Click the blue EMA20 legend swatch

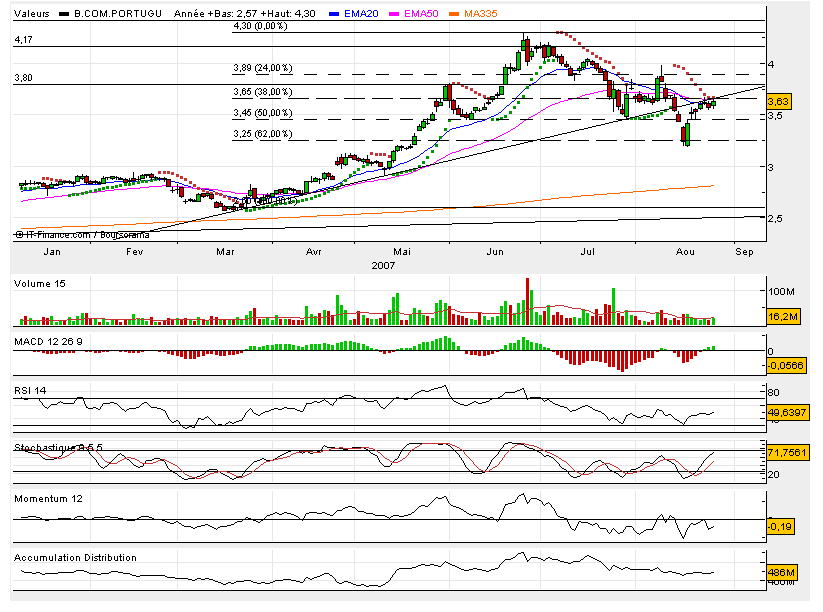click(334, 14)
